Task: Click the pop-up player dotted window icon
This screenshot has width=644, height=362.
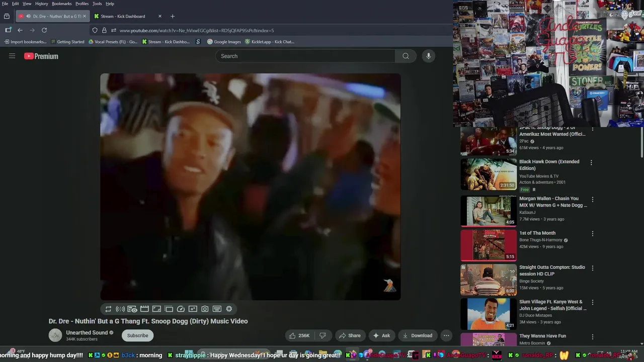Action: click(169, 309)
